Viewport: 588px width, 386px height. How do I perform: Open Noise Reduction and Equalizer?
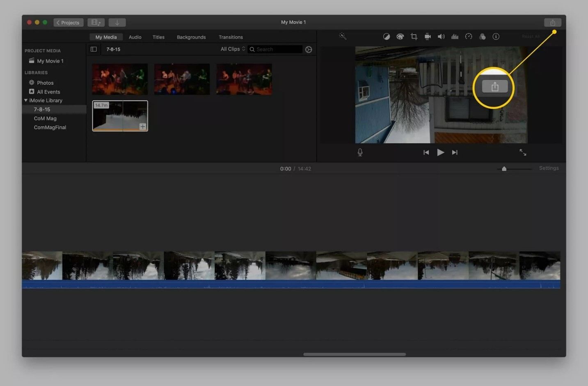(455, 37)
